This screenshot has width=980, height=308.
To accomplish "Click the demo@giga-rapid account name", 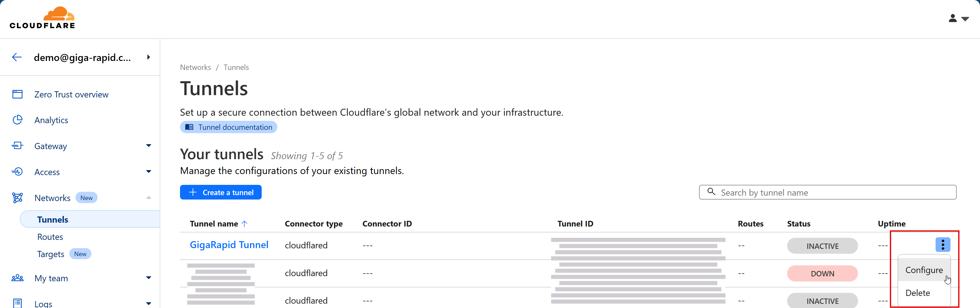I will [x=82, y=58].
